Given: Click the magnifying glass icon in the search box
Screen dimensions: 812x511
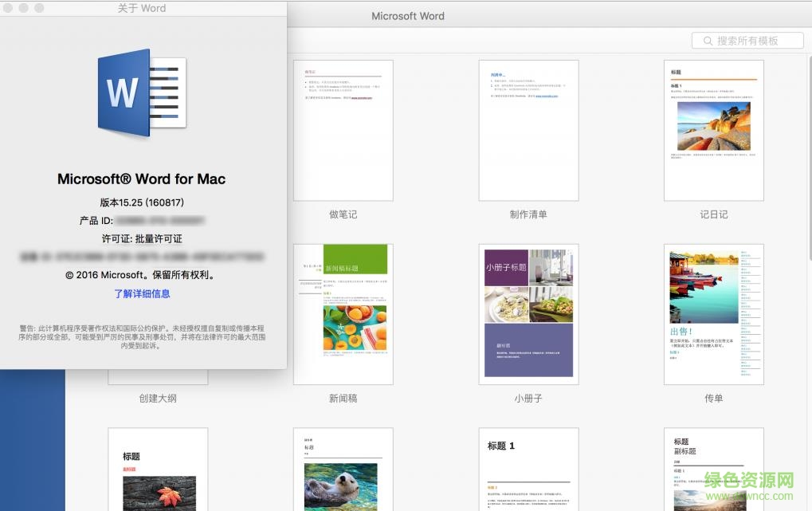Looking at the screenshot, I should pos(708,40).
